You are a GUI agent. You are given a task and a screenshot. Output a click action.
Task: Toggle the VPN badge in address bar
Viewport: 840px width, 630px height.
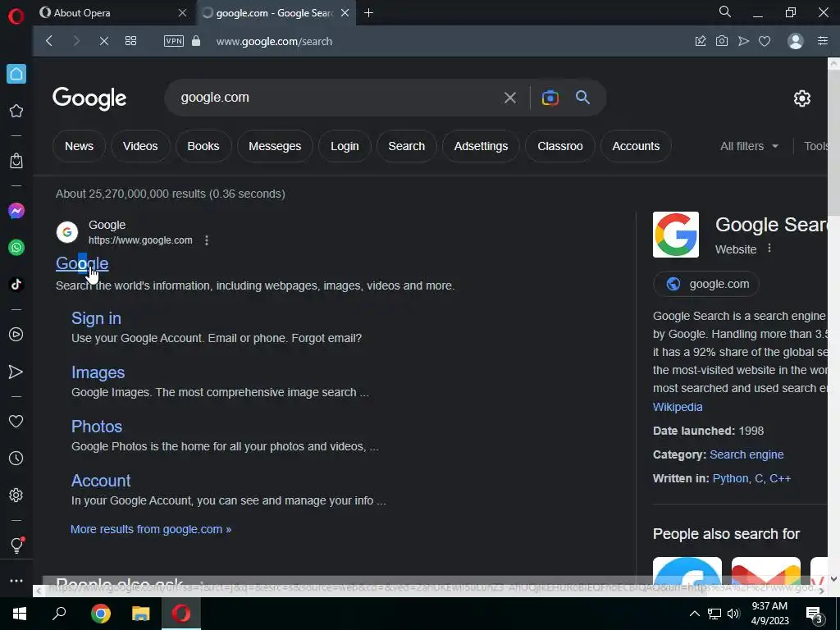point(174,41)
